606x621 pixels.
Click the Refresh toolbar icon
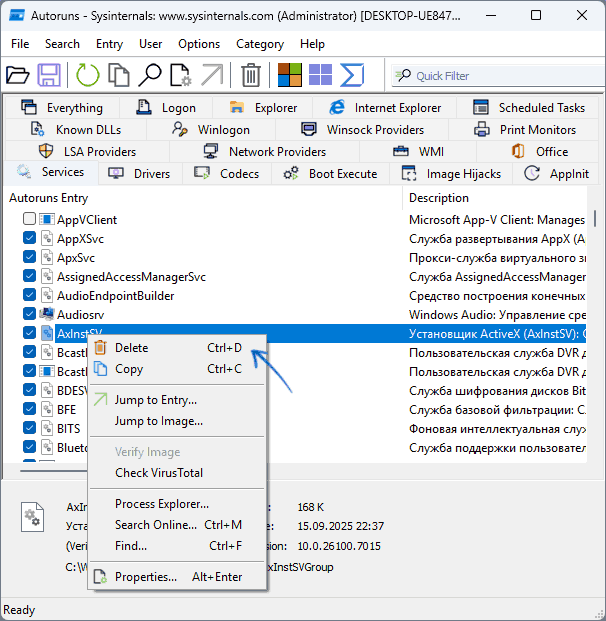pyautogui.click(x=88, y=75)
